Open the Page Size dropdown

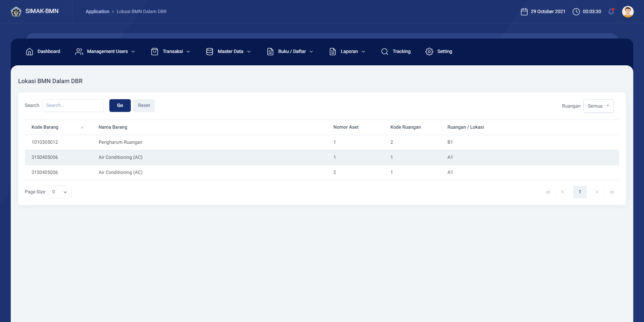(x=60, y=192)
